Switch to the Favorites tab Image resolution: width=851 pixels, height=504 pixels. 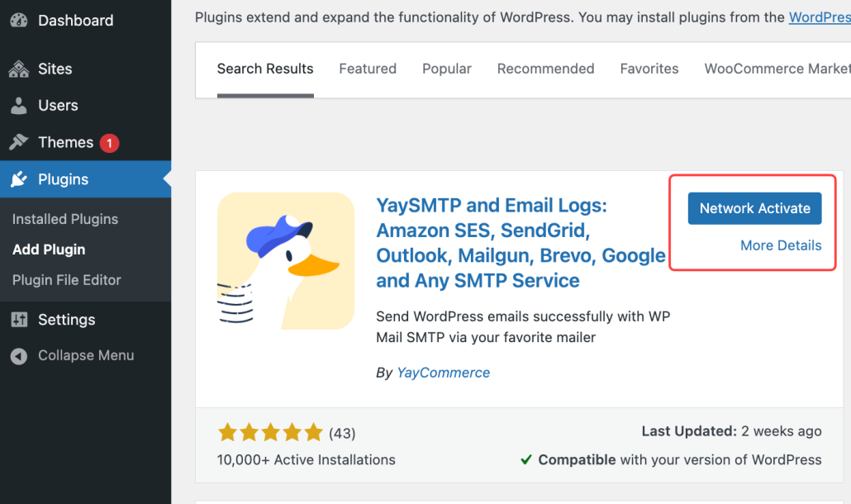click(x=649, y=69)
